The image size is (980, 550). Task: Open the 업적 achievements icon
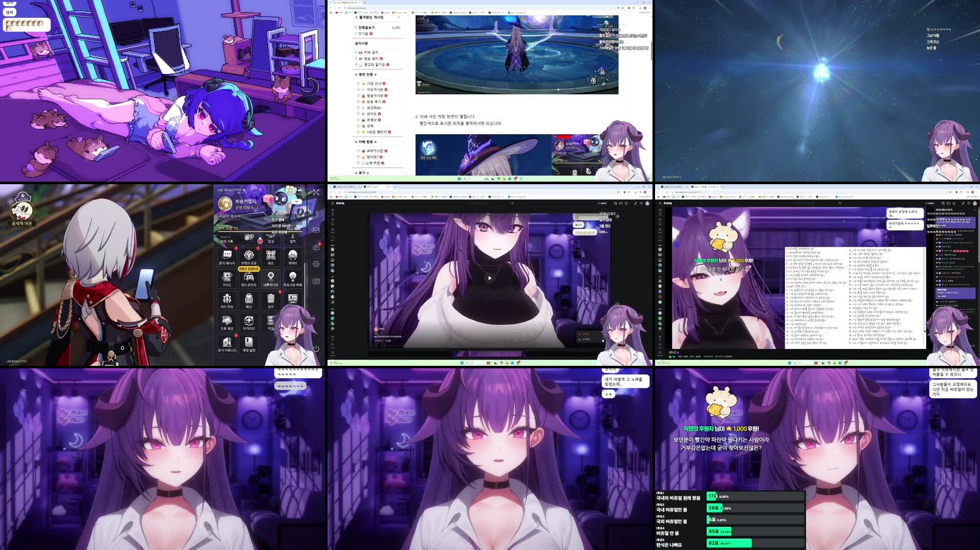[x=293, y=238]
